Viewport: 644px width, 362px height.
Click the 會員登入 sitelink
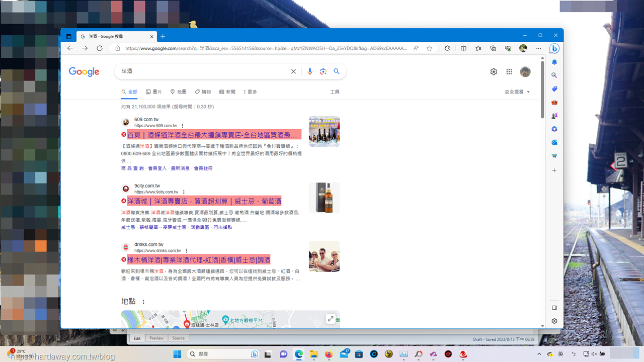(157, 168)
